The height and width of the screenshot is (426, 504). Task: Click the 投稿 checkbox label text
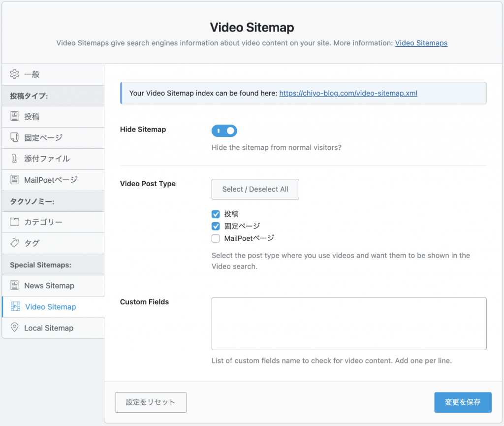point(231,214)
